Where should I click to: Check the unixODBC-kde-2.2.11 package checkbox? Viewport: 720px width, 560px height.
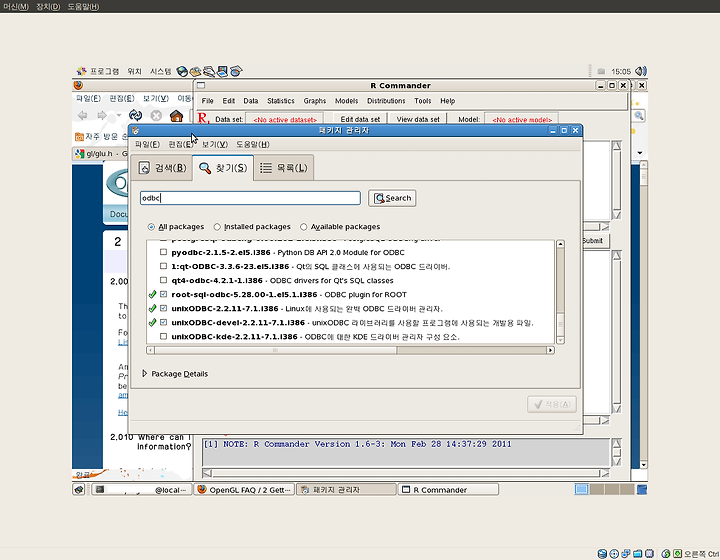point(163,336)
